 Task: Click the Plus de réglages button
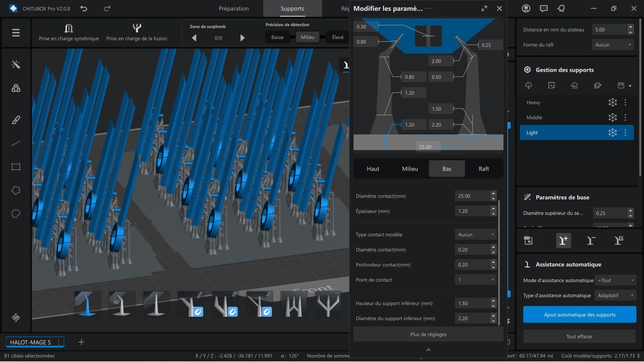point(428,334)
